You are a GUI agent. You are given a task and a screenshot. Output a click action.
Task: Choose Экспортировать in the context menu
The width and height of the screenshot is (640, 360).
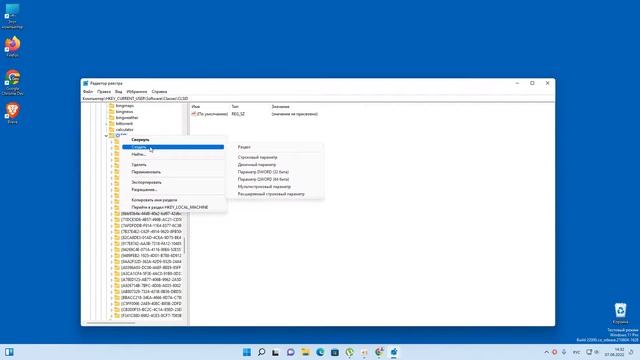point(173,182)
